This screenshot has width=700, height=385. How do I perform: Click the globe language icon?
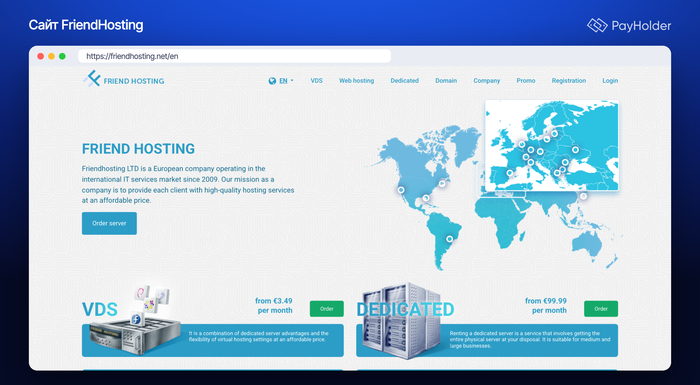tap(272, 81)
